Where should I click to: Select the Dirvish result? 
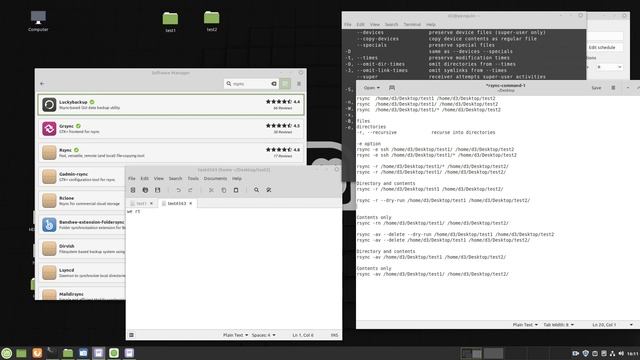(82, 249)
